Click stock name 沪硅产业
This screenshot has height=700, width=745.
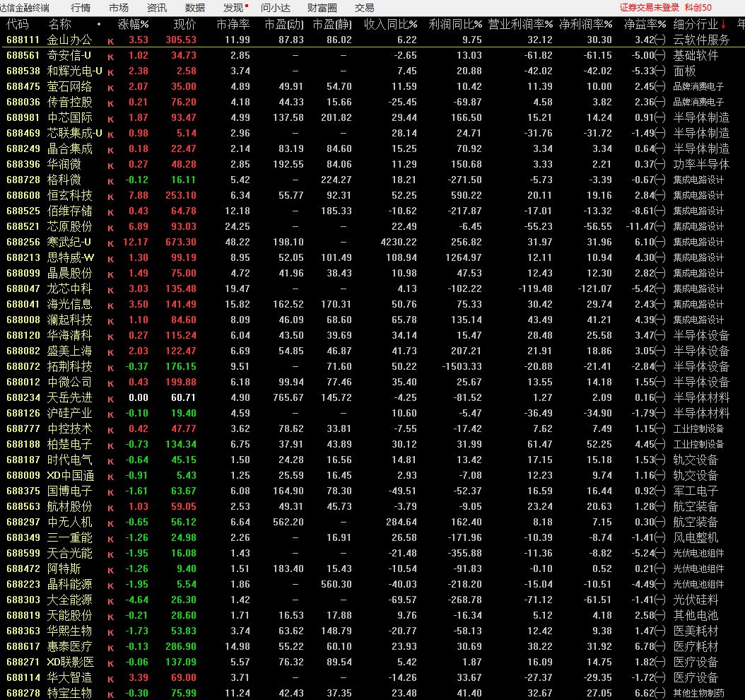click(70, 413)
